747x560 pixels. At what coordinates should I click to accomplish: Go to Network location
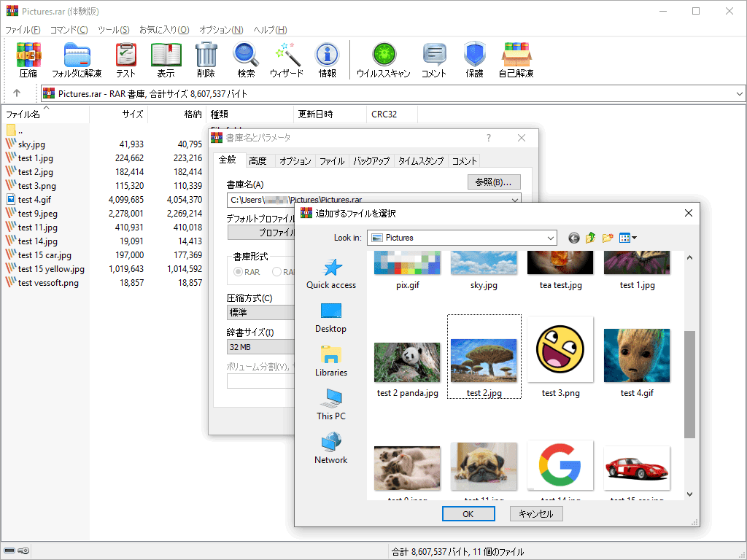click(330, 448)
